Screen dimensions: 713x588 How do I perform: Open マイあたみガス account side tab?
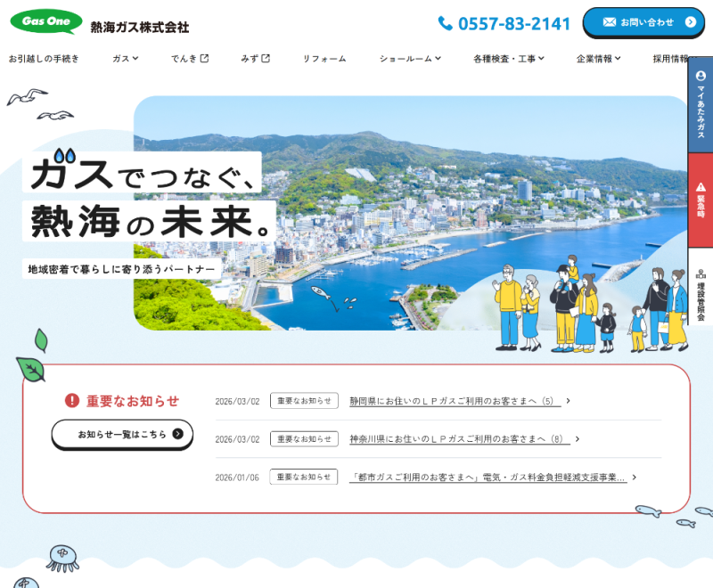tap(701, 104)
